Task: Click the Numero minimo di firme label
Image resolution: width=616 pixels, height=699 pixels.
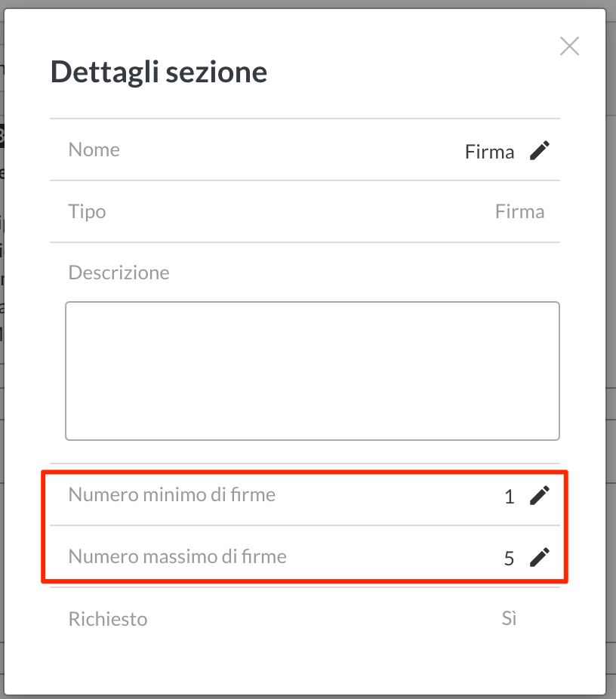Action: 171,494
